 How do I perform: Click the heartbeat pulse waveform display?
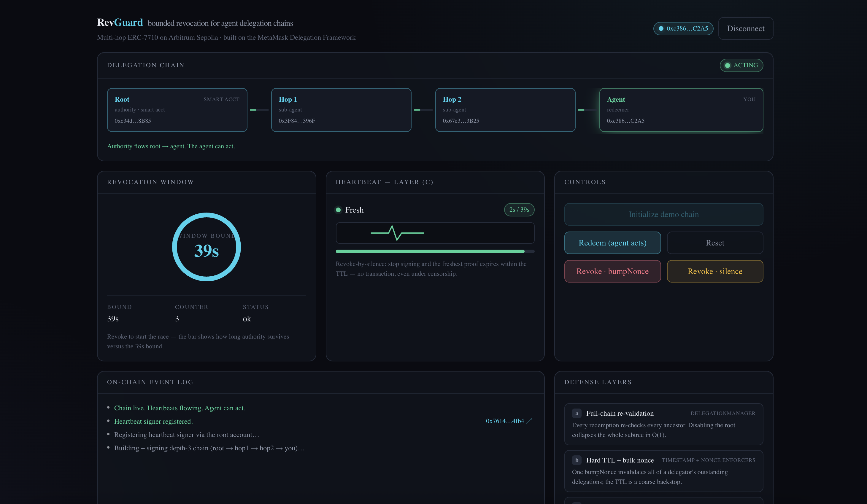coord(435,233)
